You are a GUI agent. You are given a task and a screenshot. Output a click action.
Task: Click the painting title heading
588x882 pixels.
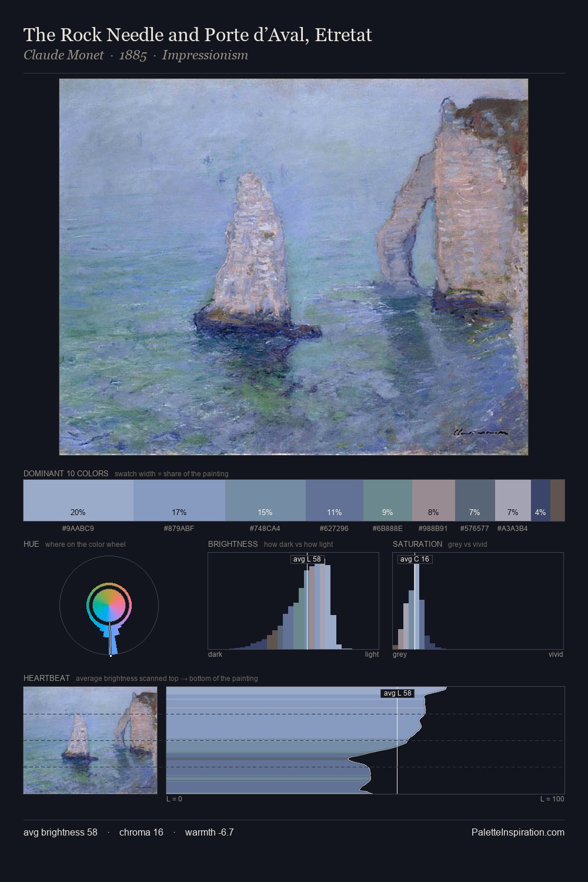click(x=198, y=35)
